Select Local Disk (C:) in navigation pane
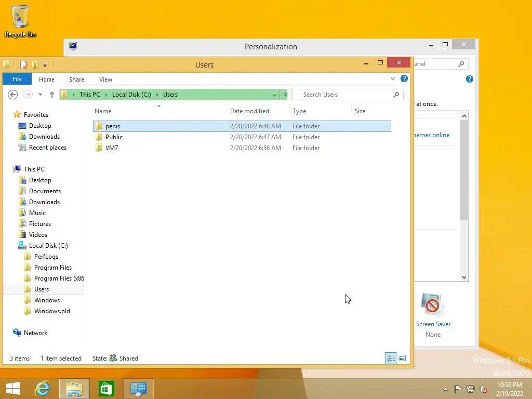 pos(48,246)
